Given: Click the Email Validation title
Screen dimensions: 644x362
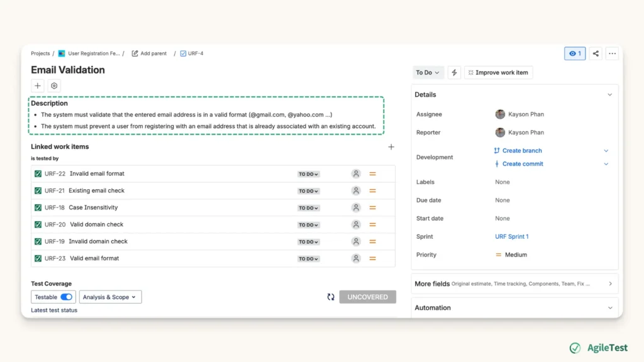Looking at the screenshot, I should (68, 70).
